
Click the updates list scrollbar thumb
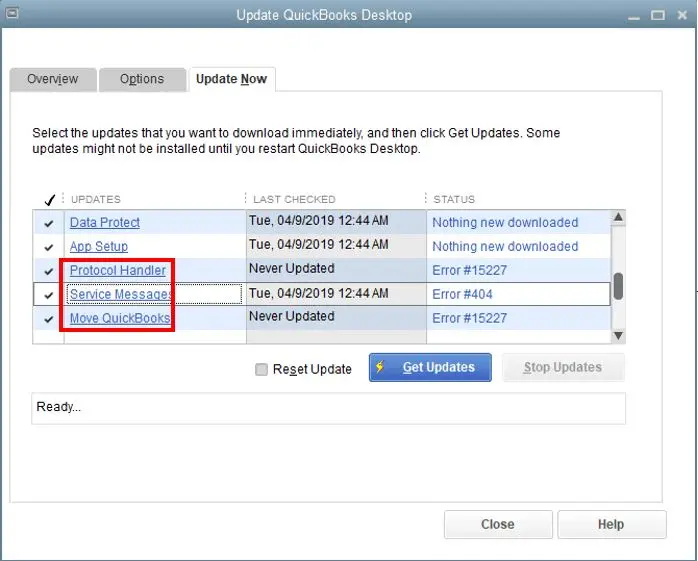click(x=618, y=286)
